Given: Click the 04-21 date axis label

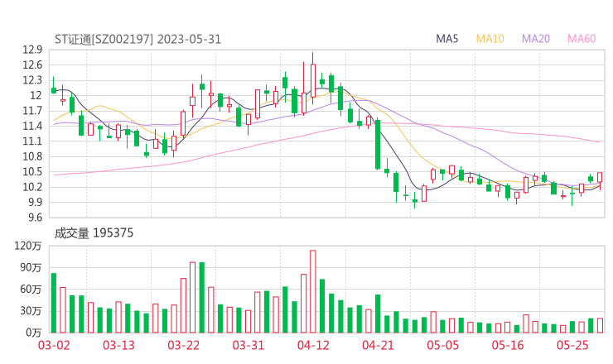Looking at the screenshot, I should [378, 345].
